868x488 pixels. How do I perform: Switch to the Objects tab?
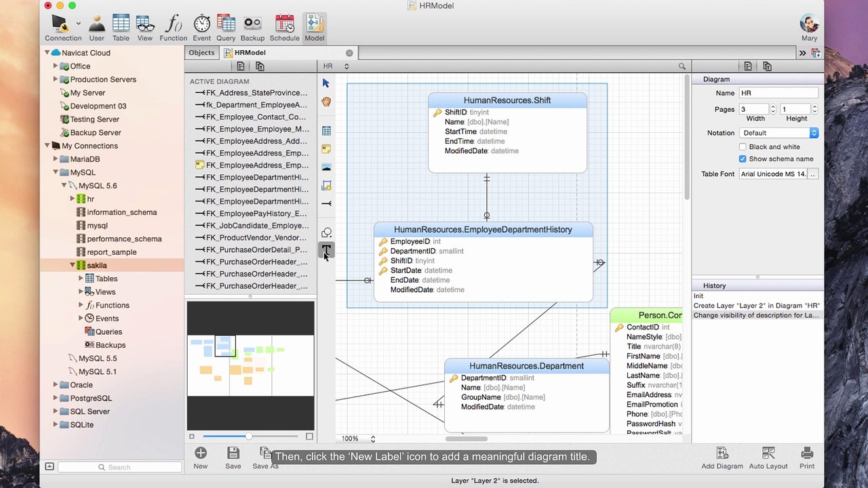click(201, 53)
